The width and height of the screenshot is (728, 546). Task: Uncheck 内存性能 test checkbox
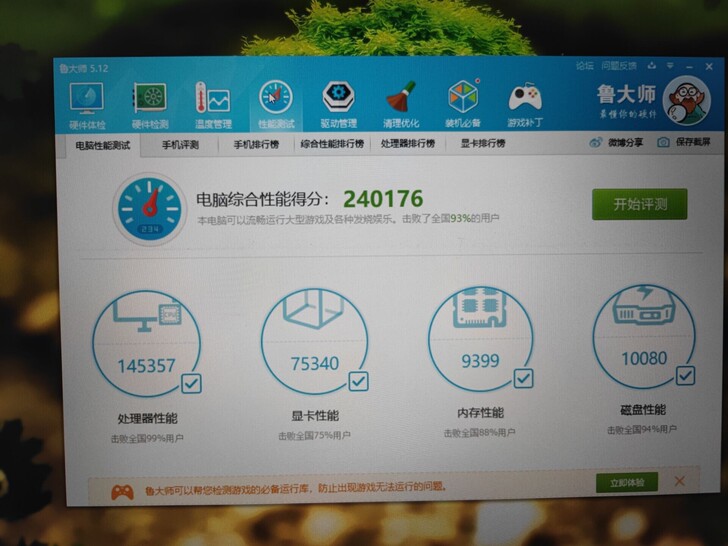(524, 378)
